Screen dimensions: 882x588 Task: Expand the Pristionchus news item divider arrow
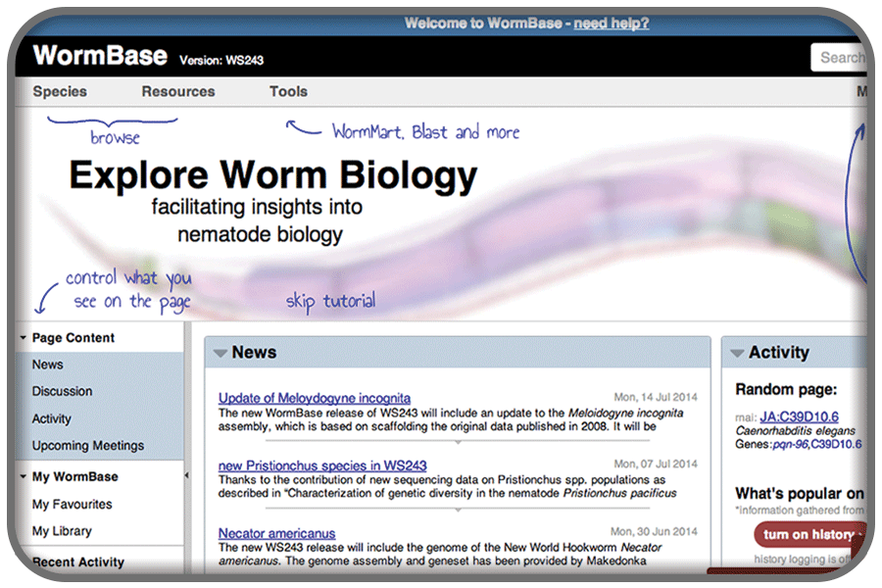tap(458, 510)
